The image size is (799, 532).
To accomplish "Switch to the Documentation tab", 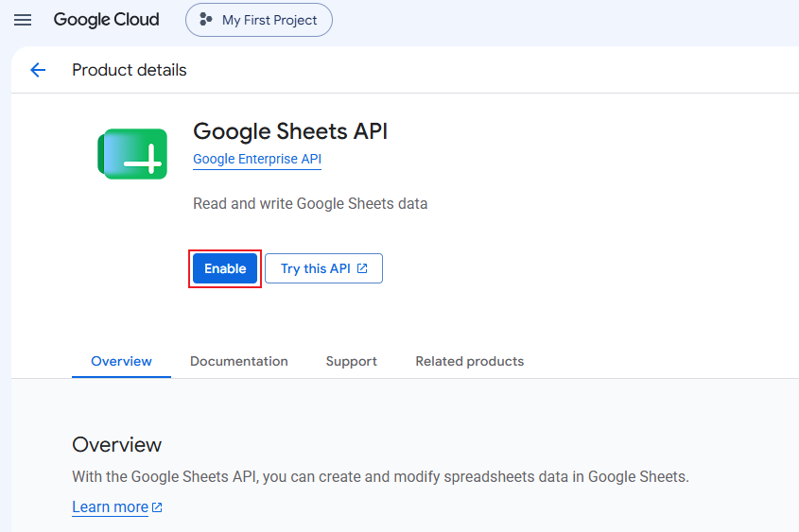I will pos(239,361).
